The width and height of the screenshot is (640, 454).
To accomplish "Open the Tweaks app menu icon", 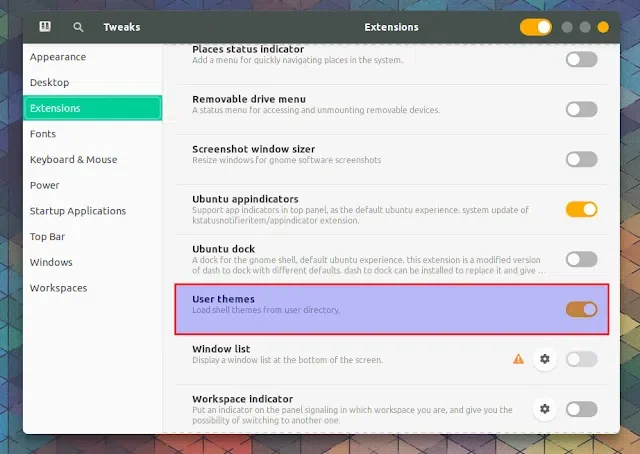I will pos(45,27).
